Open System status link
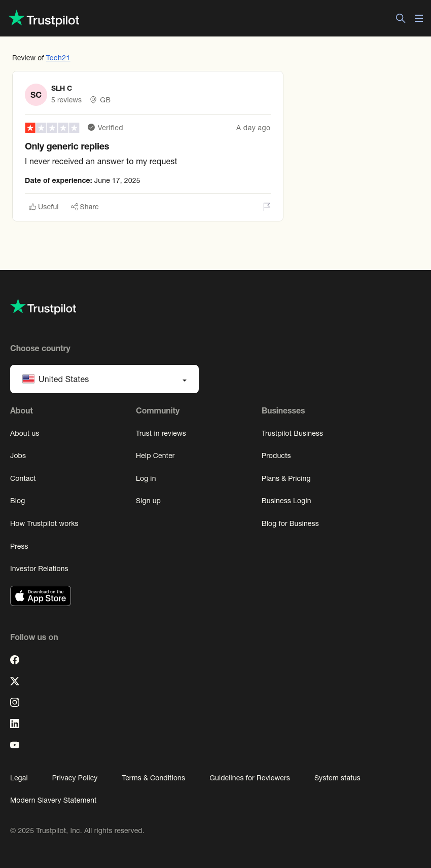This screenshot has width=431, height=868. [337, 778]
